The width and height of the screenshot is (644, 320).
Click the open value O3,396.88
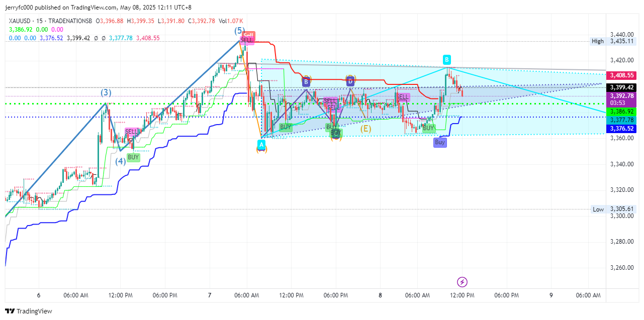tap(109, 21)
